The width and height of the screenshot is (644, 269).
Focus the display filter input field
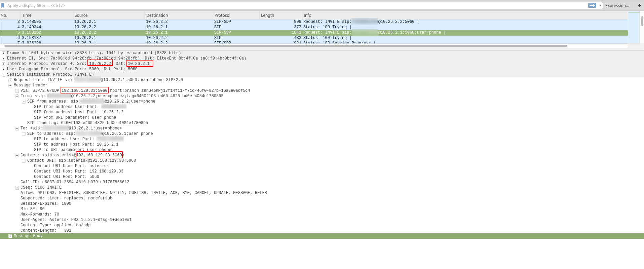click(296, 6)
